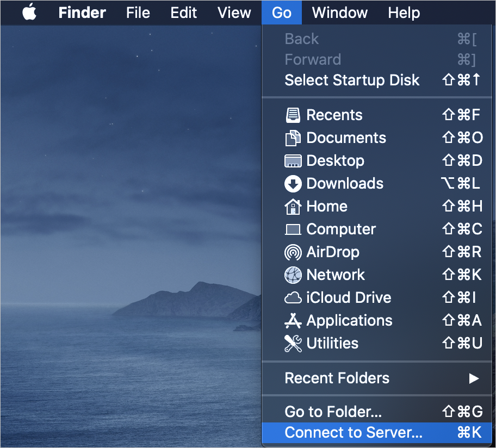Open the Finder menu
This screenshot has height=448, width=496.
(82, 13)
